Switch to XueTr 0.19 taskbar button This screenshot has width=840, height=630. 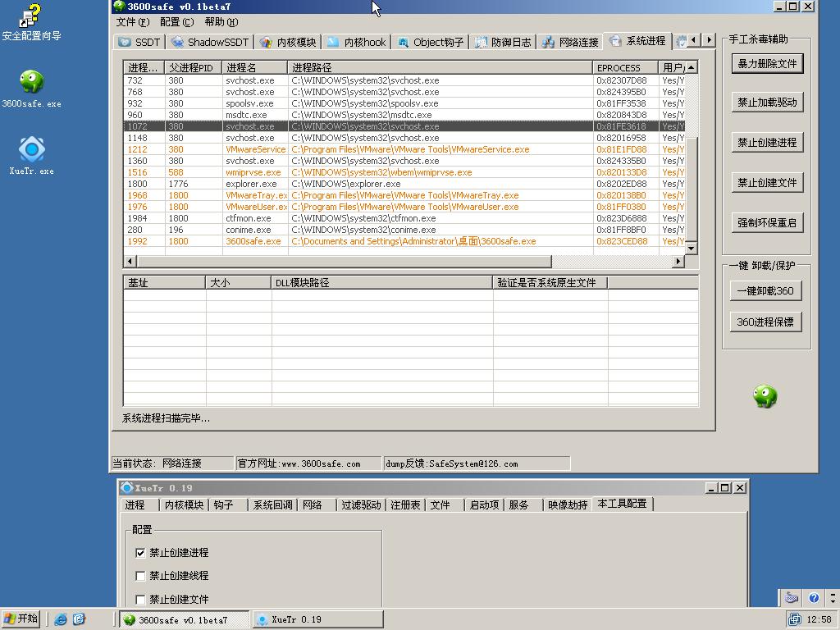point(318,619)
